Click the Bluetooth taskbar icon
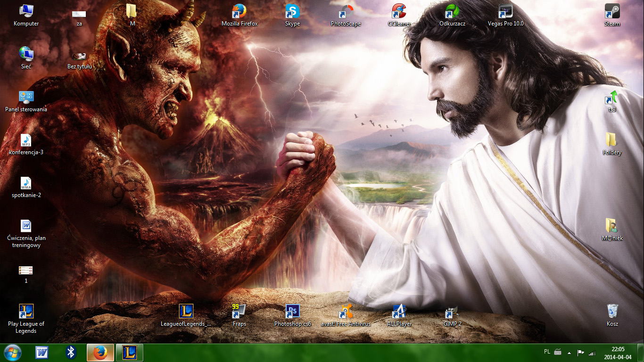The width and height of the screenshot is (644, 362). tap(71, 353)
